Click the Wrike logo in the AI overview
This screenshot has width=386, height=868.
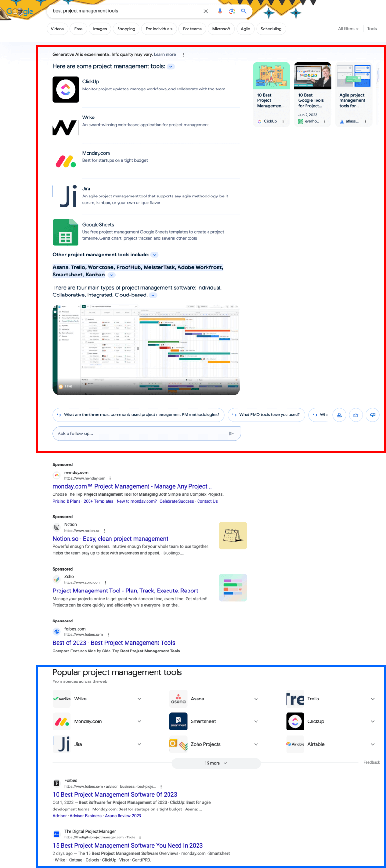coord(66,127)
